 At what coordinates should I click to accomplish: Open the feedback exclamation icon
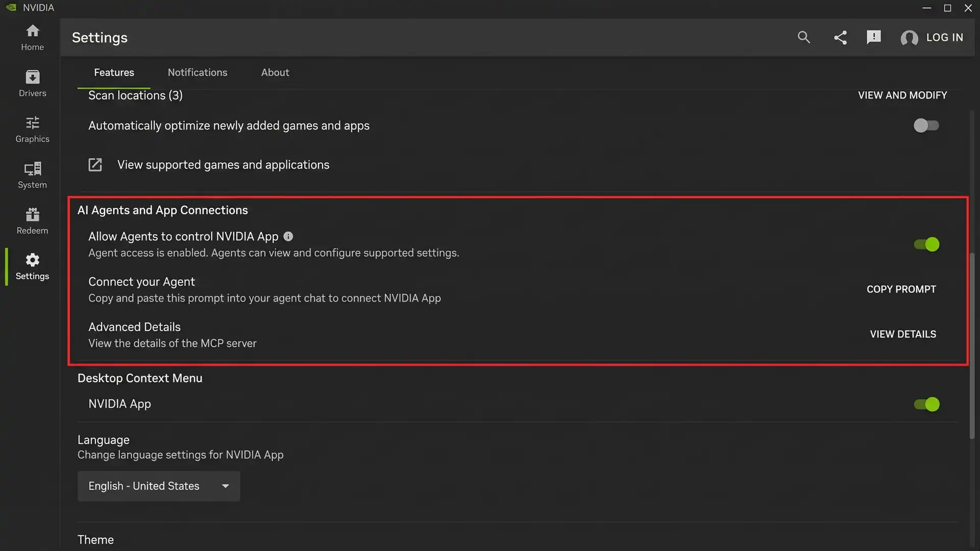pos(874,37)
